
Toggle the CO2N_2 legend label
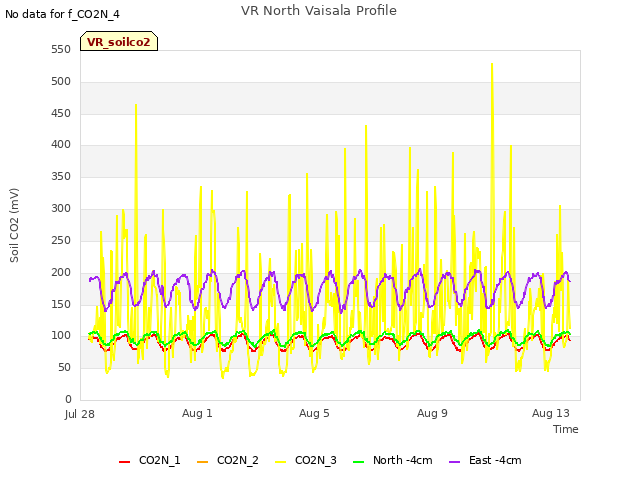238,460
